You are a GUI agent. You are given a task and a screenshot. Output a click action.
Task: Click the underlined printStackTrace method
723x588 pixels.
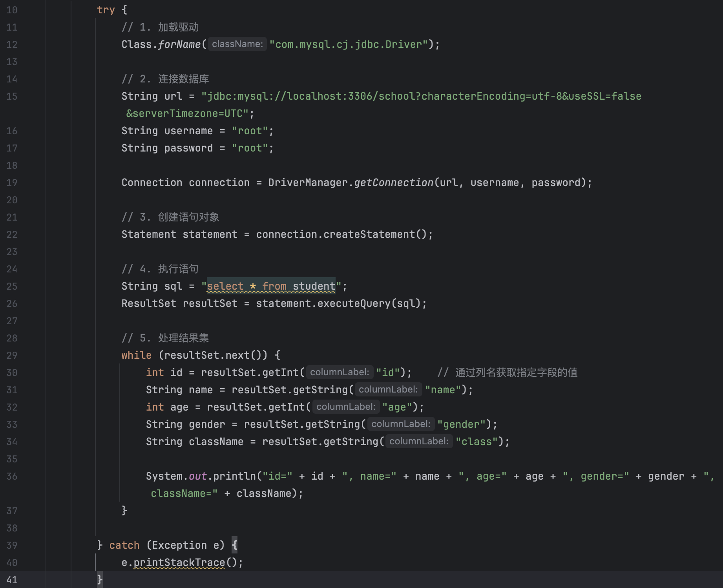coord(179,562)
